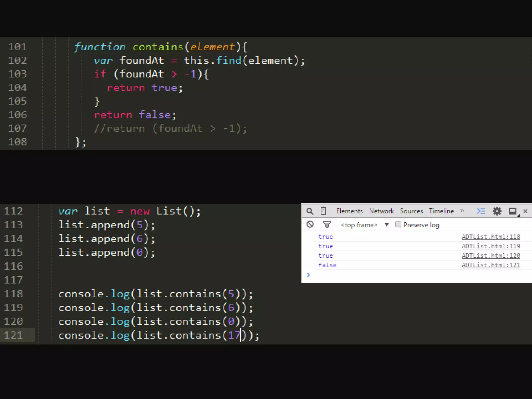This screenshot has height=399, width=532.
Task: Open the DevTools Elements tab
Action: (349, 211)
